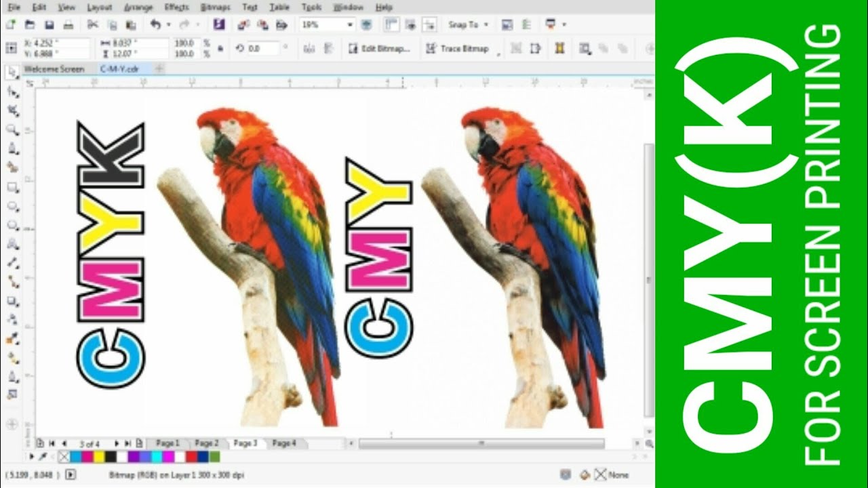Click the Open file icon
868x488 pixels.
[x=30, y=24]
